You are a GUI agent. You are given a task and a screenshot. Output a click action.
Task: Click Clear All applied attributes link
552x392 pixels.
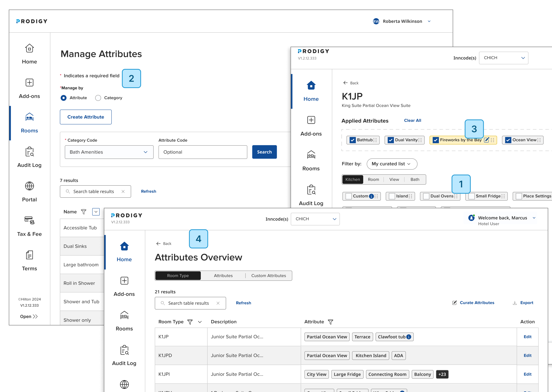click(x=412, y=120)
